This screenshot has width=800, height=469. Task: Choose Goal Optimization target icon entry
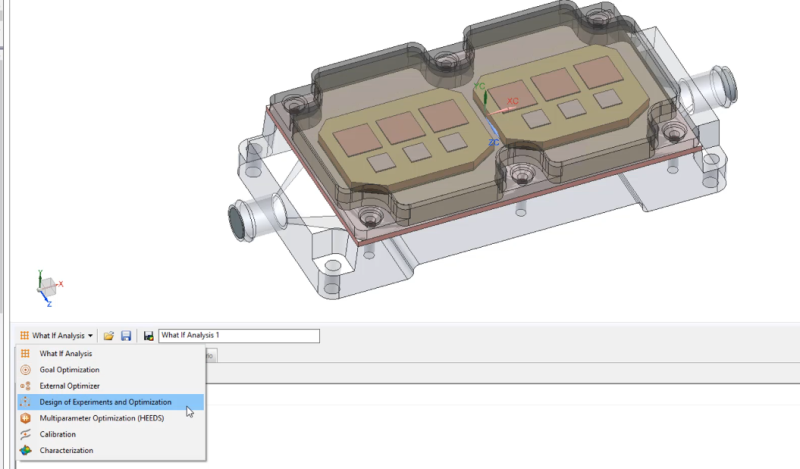click(x=69, y=369)
